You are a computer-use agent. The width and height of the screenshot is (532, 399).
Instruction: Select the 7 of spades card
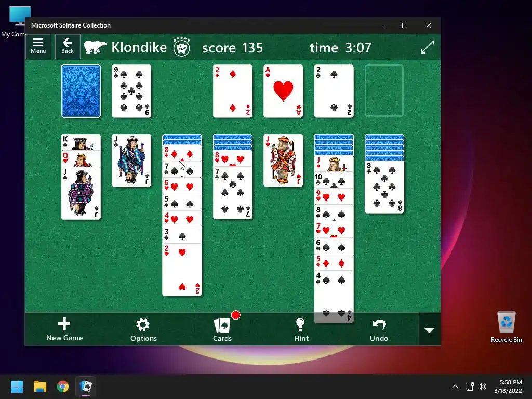coord(182,170)
